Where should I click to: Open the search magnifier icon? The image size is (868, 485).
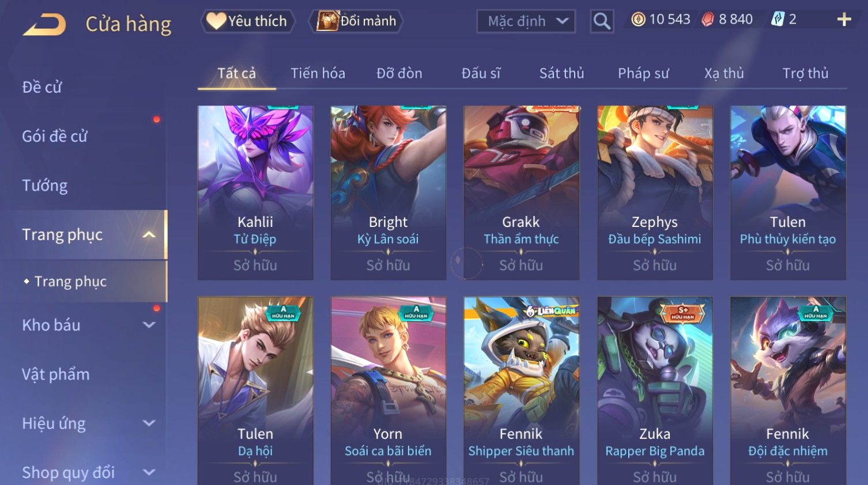[602, 21]
